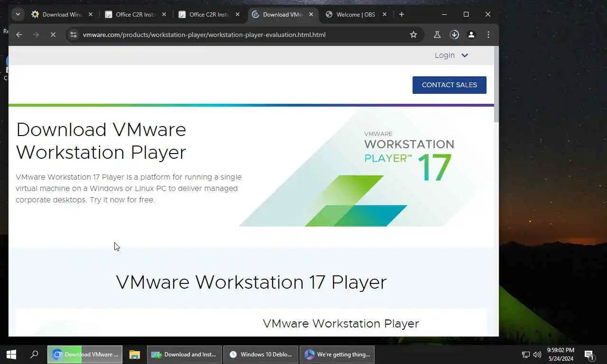Maximize the Chrome window
607x364 pixels.
pyautogui.click(x=466, y=14)
